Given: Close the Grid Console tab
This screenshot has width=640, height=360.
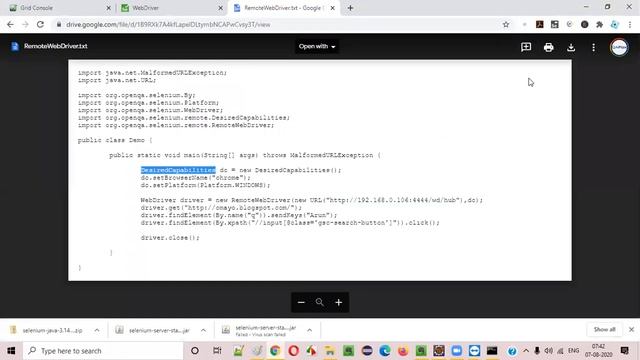Looking at the screenshot, I should point(109,8).
